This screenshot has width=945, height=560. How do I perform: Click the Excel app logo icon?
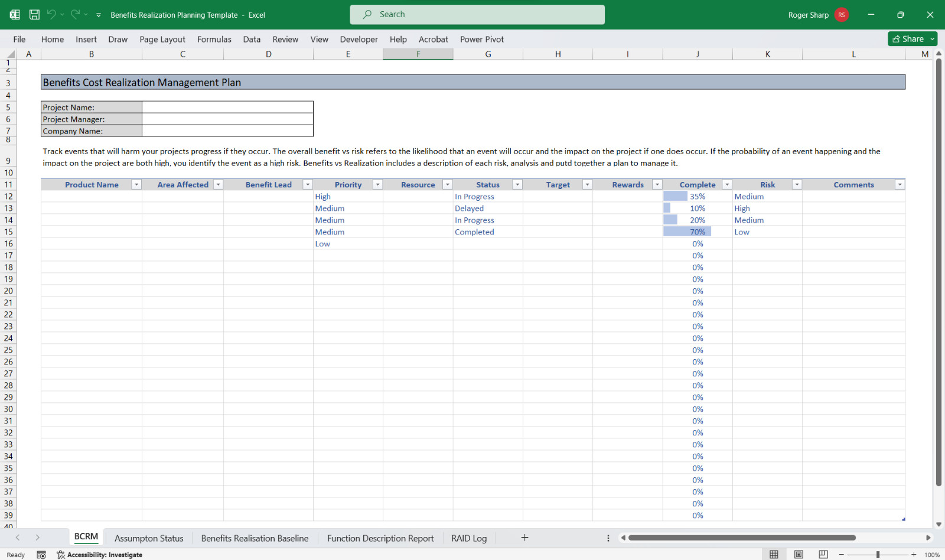15,15
